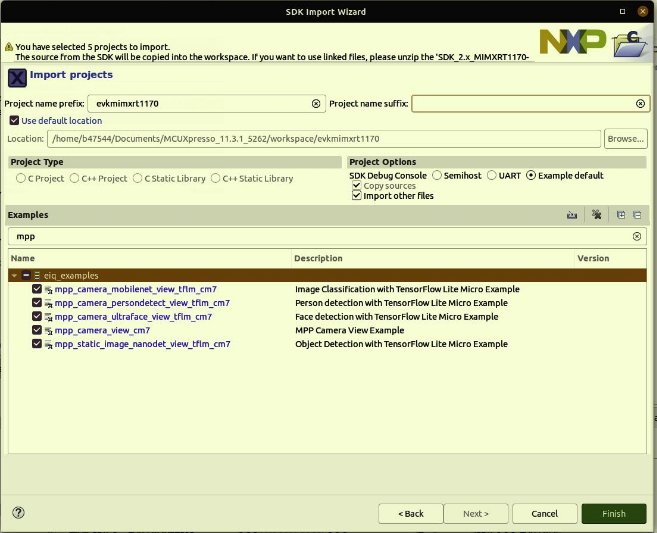Screen dimensions: 657x533
Task: Toggle Copy sources checkbox
Action: pyautogui.click(x=357, y=185)
